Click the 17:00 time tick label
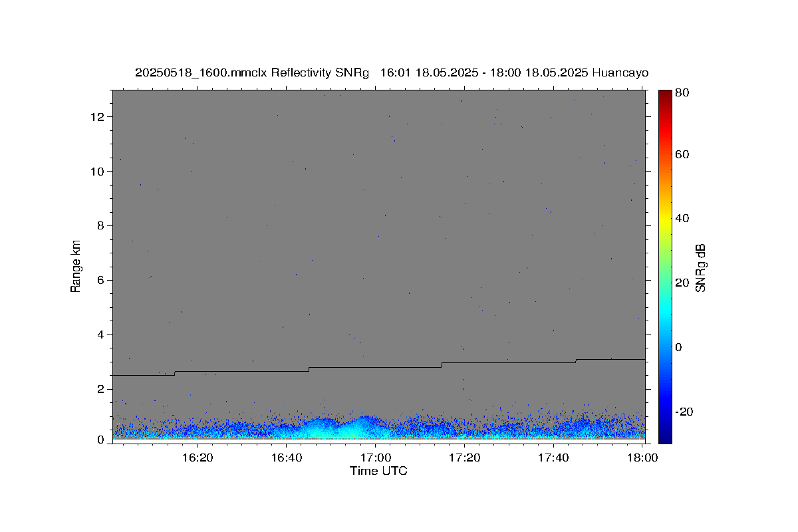 point(376,458)
